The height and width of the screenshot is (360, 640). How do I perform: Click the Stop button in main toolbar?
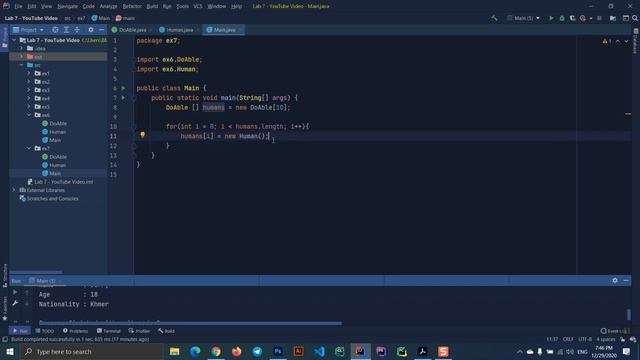tap(599, 18)
